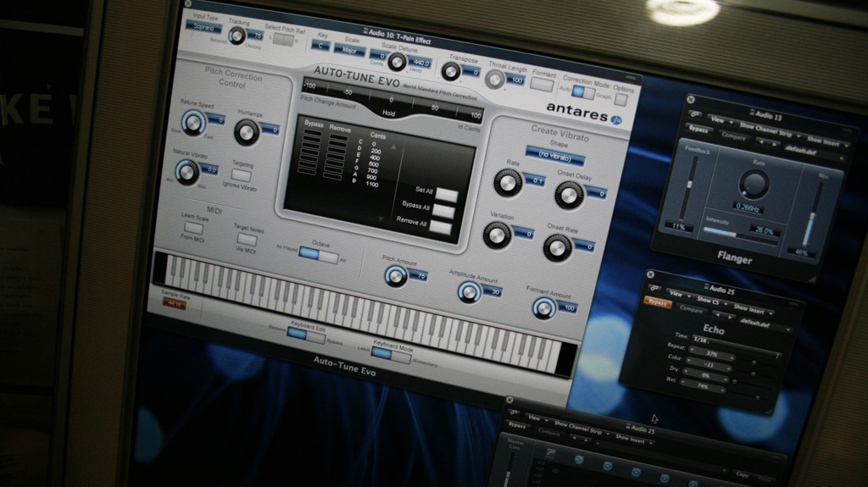This screenshot has height=487, width=868.
Task: Click the Remove All button
Action: coord(440,228)
